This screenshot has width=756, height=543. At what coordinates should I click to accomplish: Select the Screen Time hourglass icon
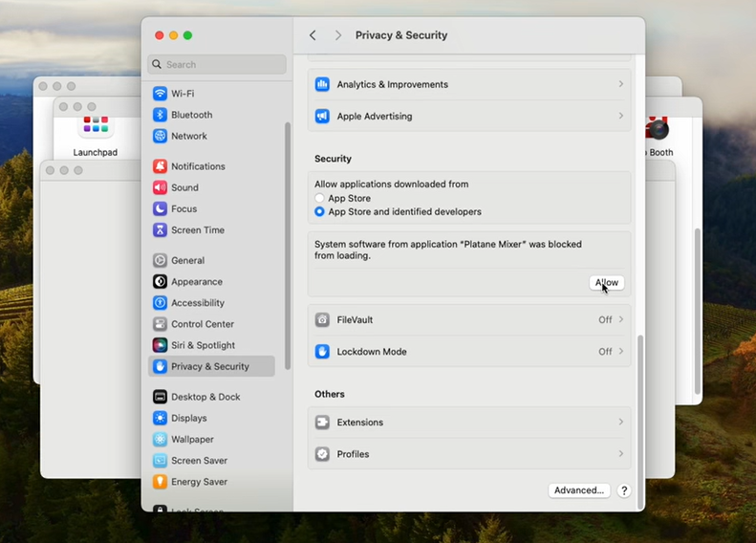pyautogui.click(x=160, y=230)
